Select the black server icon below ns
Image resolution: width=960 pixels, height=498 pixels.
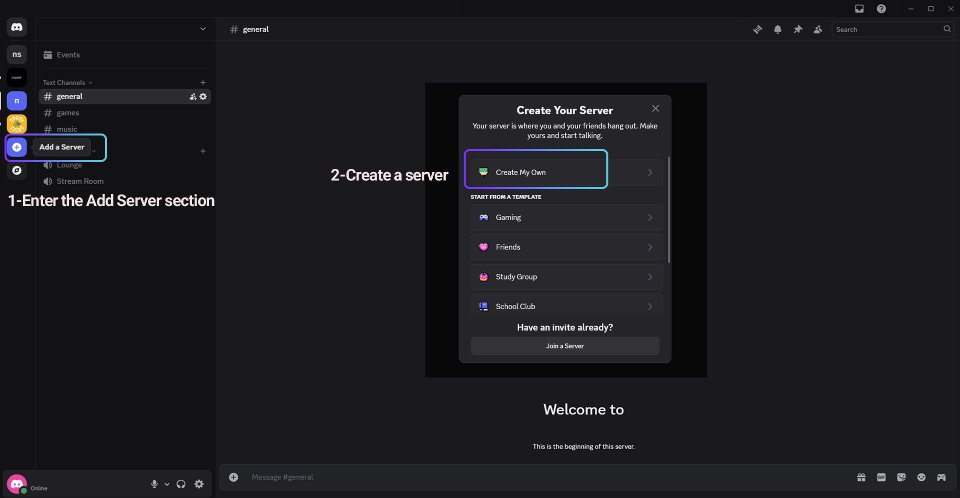[17, 77]
